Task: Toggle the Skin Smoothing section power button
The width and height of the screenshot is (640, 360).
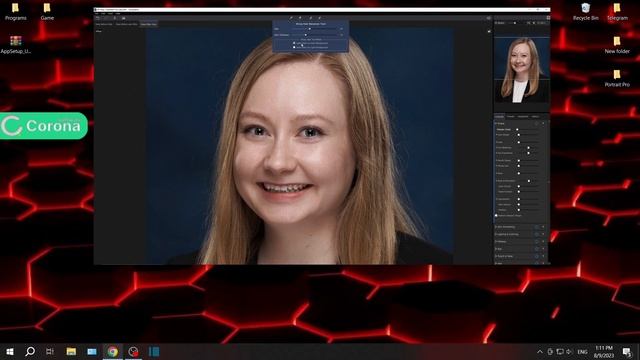Action: 537,227
